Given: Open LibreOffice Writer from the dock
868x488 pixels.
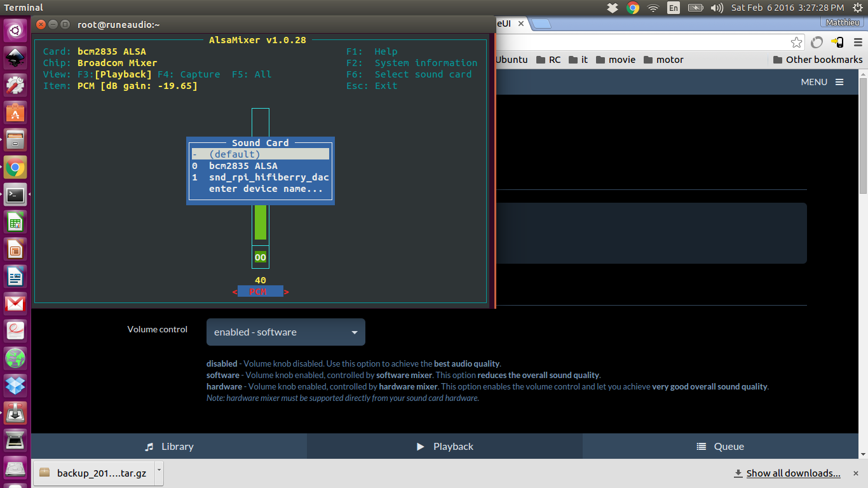Looking at the screenshot, I should (15, 277).
